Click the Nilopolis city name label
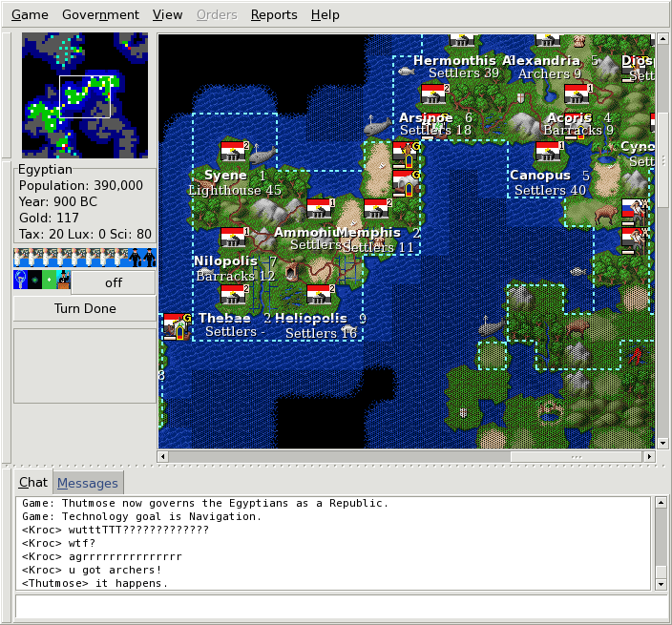 tap(226, 260)
